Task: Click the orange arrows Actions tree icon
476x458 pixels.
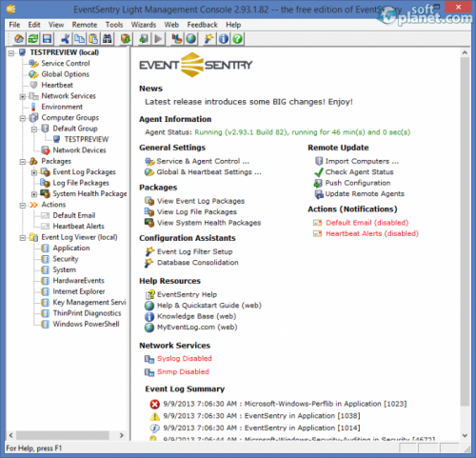Action: point(33,205)
